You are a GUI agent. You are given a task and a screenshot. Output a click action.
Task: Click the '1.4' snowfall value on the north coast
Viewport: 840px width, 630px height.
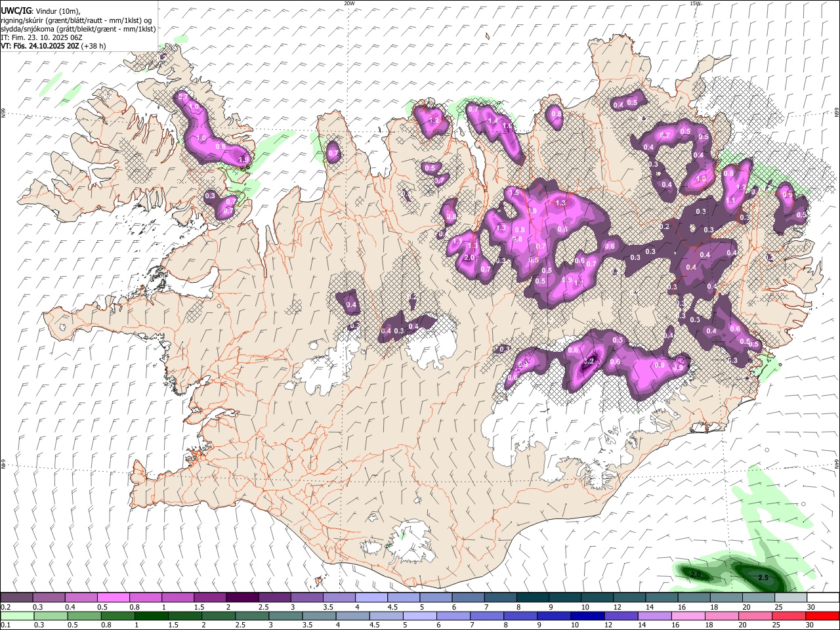[492, 121]
